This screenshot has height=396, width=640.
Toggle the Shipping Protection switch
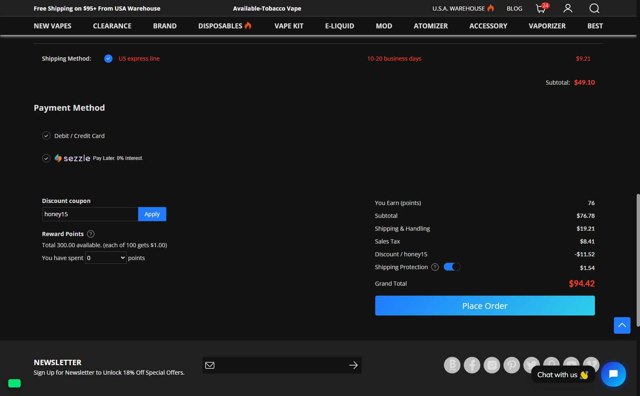coord(452,267)
